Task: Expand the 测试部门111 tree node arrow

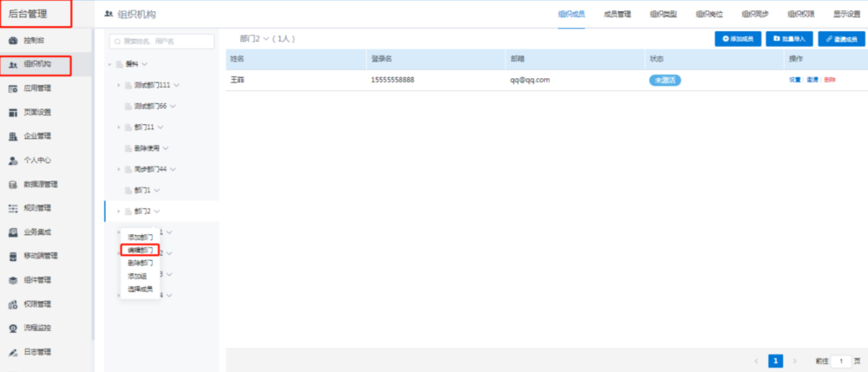Action: click(118, 85)
